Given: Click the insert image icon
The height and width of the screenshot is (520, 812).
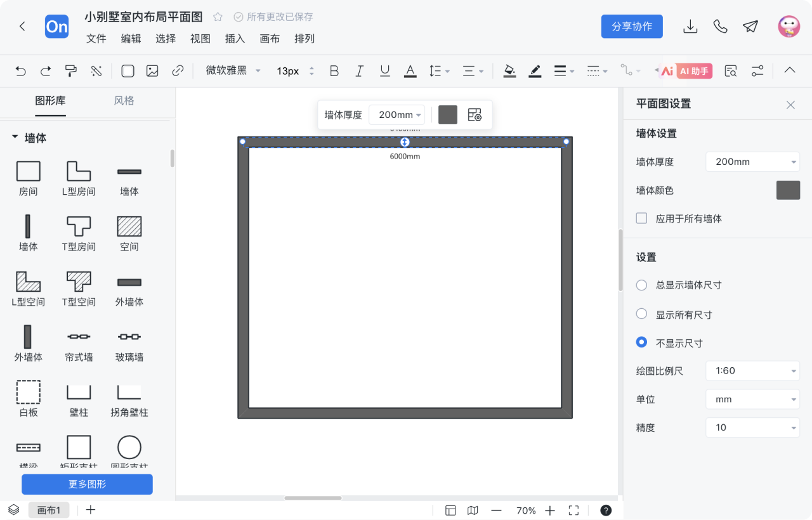Looking at the screenshot, I should tap(152, 70).
